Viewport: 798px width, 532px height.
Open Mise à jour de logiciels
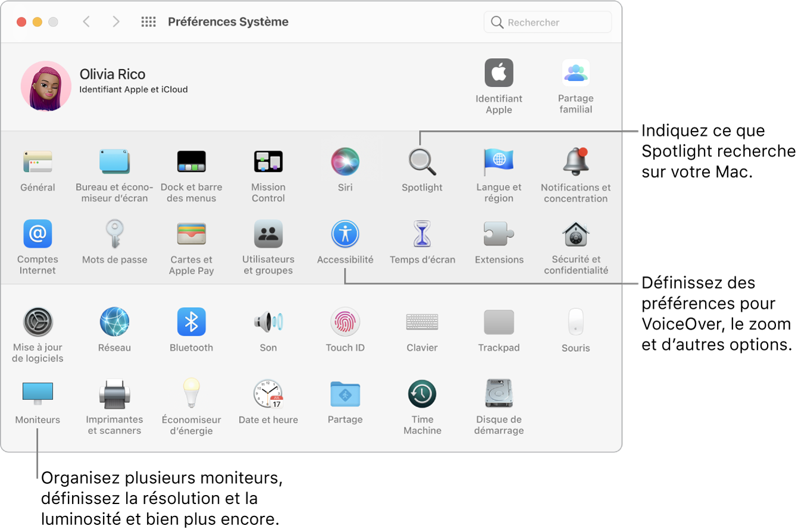[x=37, y=322]
